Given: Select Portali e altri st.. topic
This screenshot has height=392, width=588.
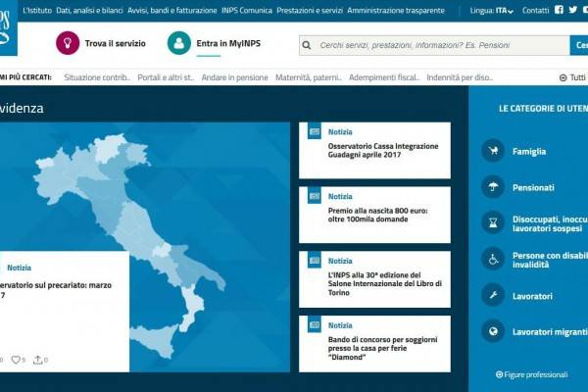Looking at the screenshot, I should 166,77.
